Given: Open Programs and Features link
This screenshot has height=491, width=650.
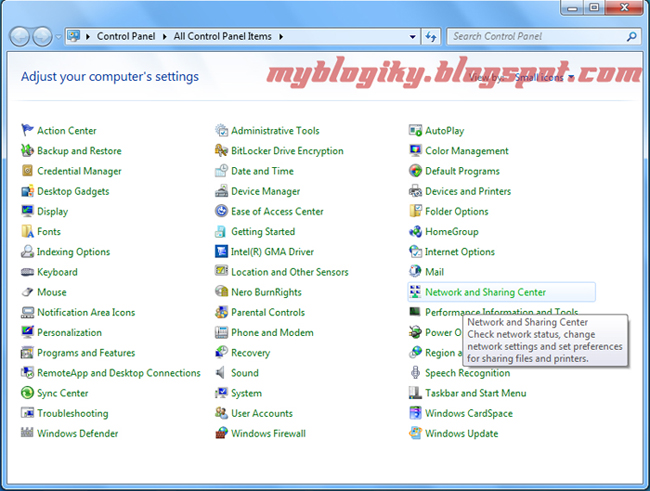Looking at the screenshot, I should (x=86, y=353).
